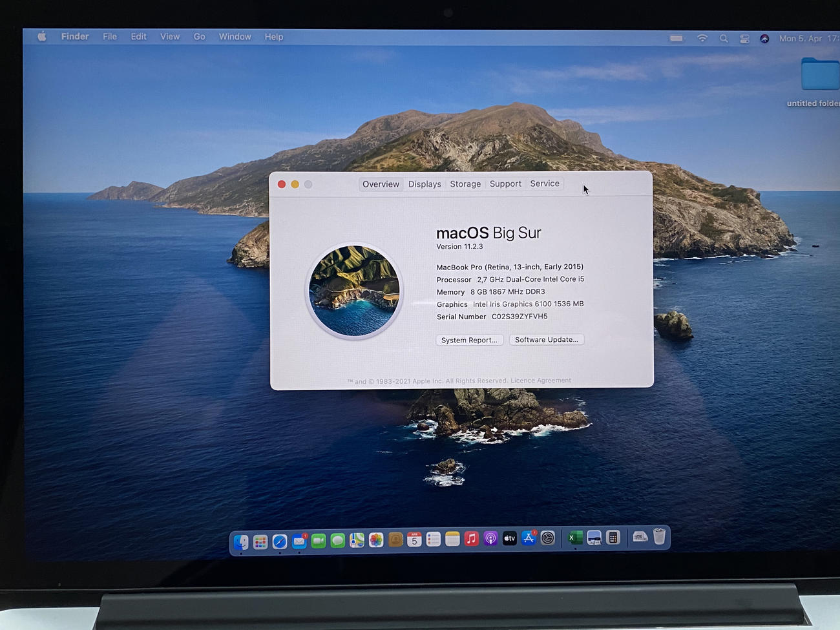Click the Intel Iris Graphics 6100 text
This screenshot has width=840, height=630.
click(528, 304)
